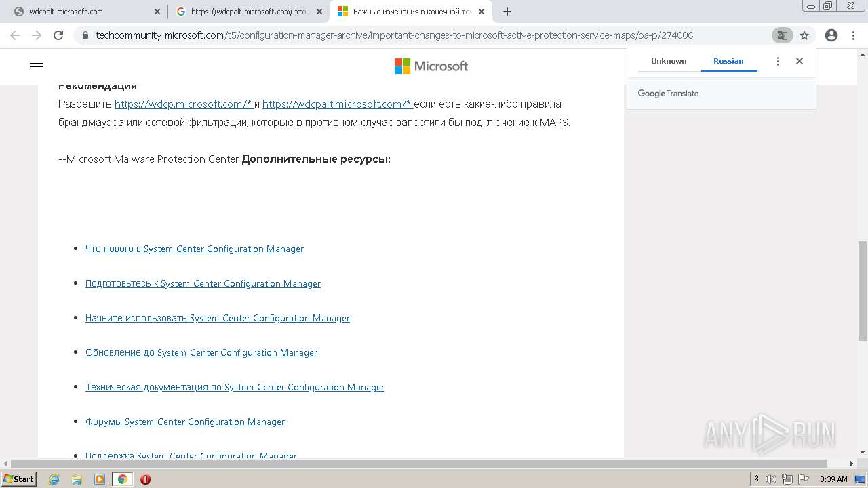Viewport: 868px width, 488px height.
Task: Click the vertical scrollbar down arrow
Action: coord(863,452)
